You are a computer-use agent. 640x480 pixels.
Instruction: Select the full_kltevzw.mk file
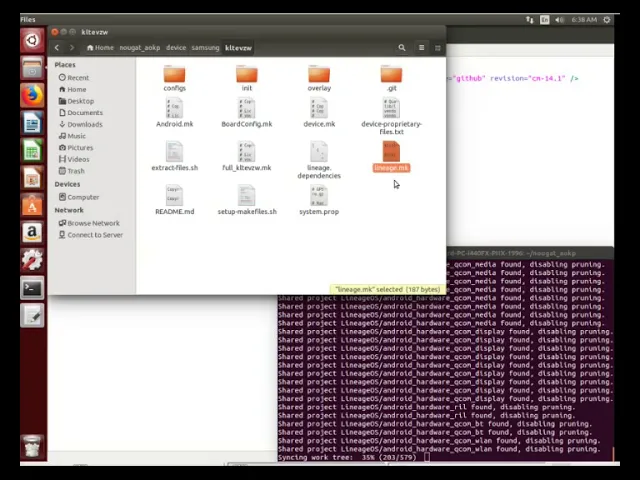247,156
